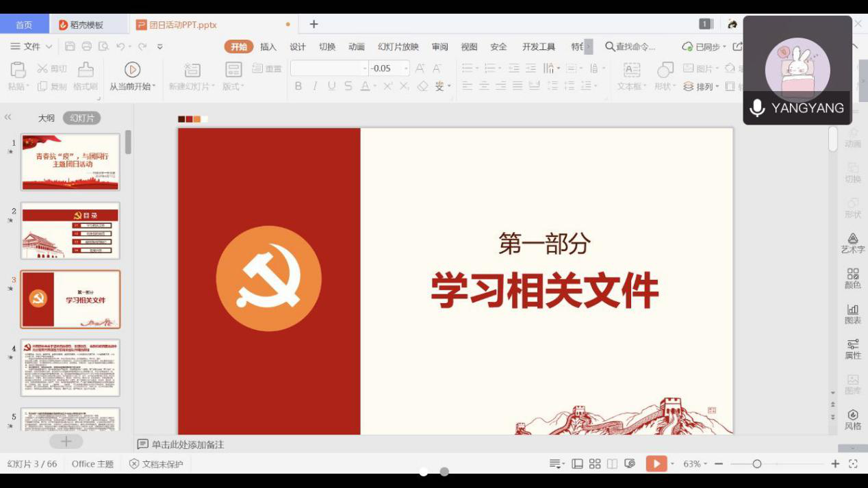
Task: Open the Design (设计) ribbon tab
Action: click(x=298, y=47)
